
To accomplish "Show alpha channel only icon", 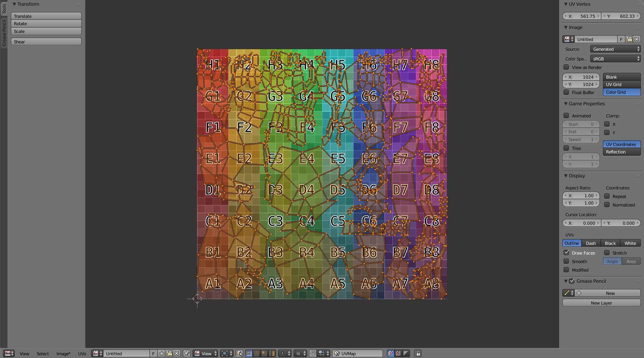I will coord(405,353).
